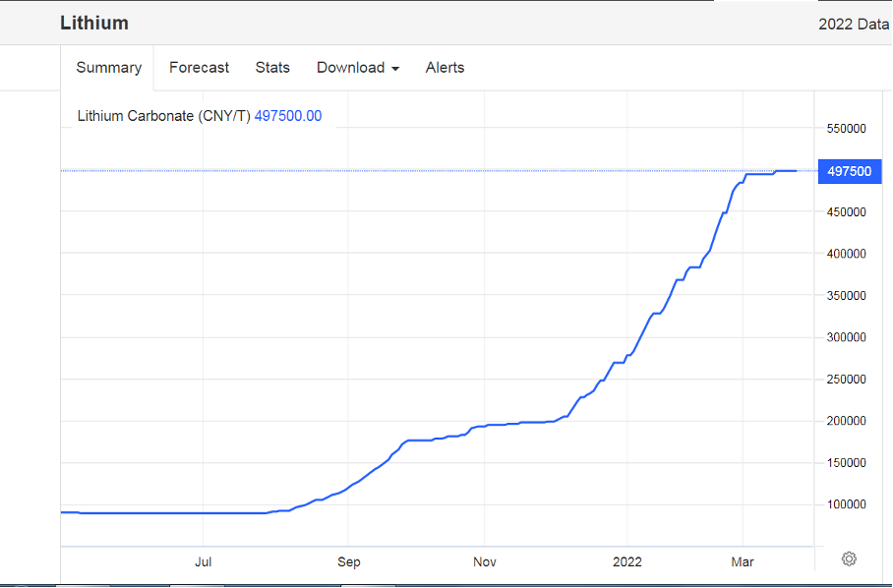Click the Sep x-axis label
Viewport: 893px width, 588px height.
348,562
